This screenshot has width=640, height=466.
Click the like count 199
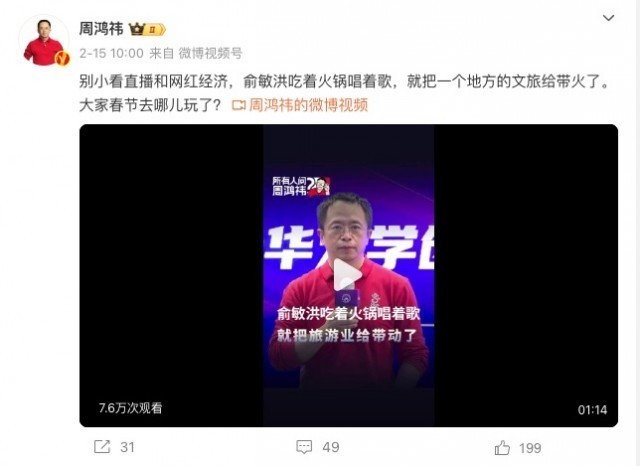[x=530, y=448]
